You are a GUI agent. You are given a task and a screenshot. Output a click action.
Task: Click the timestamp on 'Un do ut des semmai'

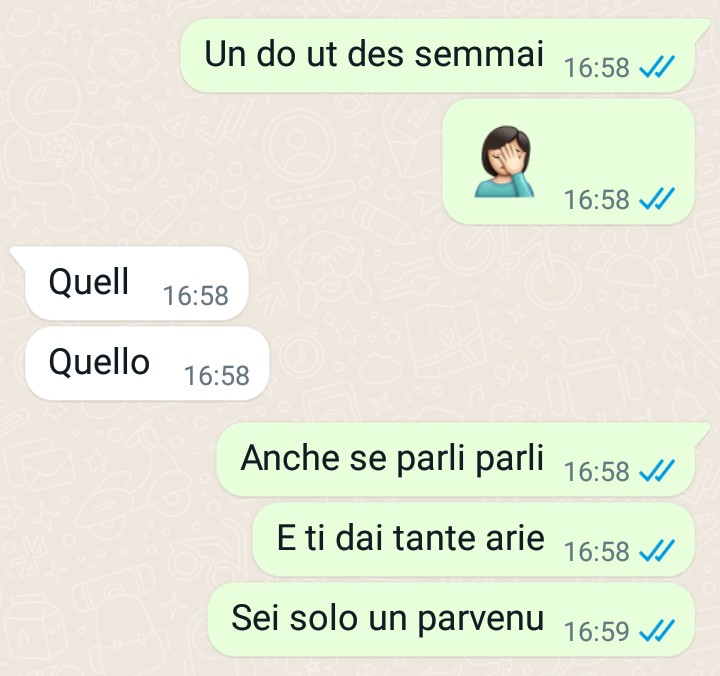[596, 68]
